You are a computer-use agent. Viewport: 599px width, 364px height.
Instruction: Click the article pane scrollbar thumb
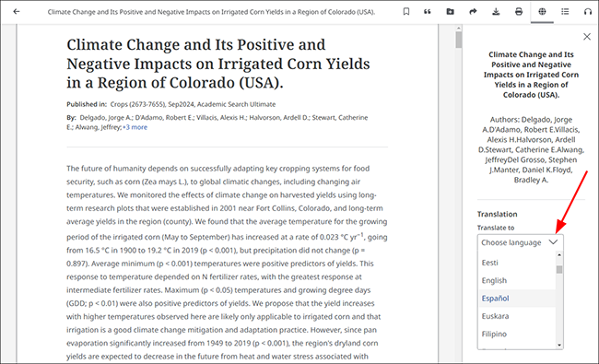[x=458, y=40]
